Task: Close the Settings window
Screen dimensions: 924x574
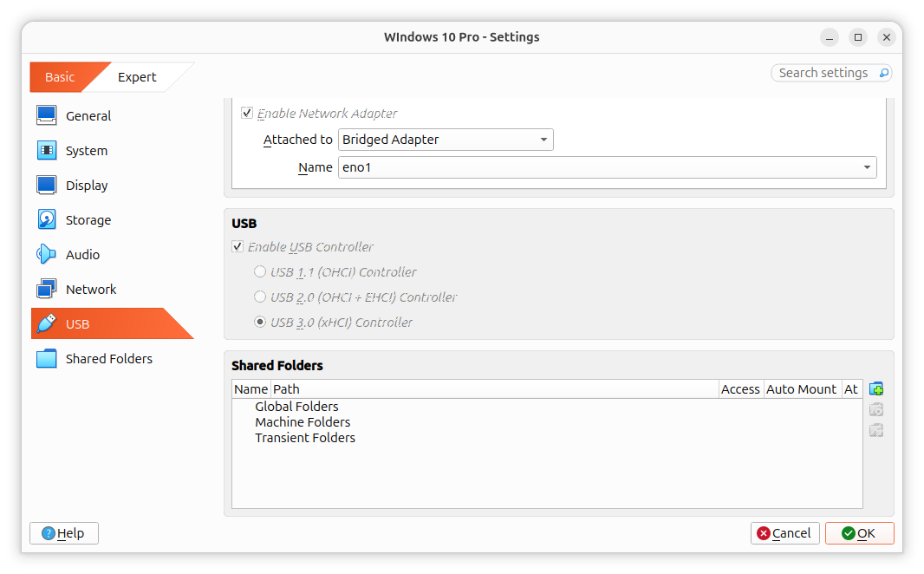Action: point(886,37)
